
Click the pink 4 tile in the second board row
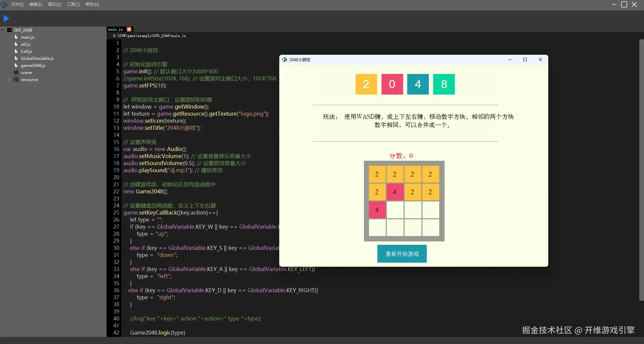click(x=395, y=192)
